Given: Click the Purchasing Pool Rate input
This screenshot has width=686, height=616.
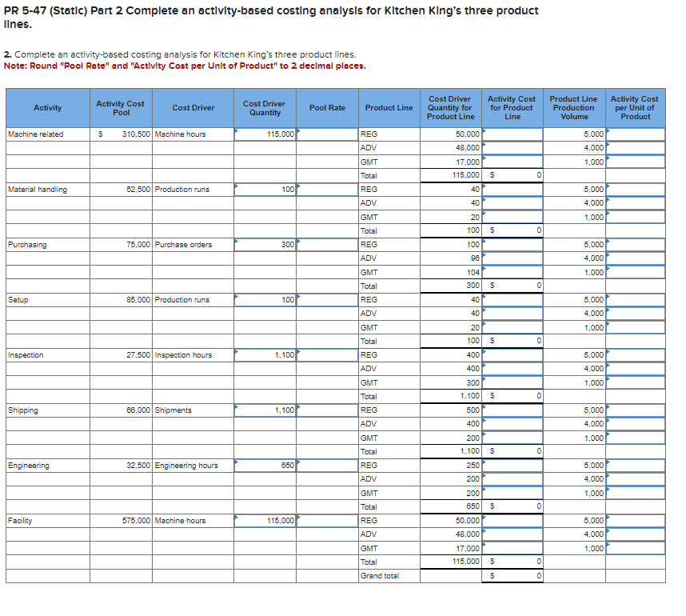Looking at the screenshot, I should pos(327,245).
